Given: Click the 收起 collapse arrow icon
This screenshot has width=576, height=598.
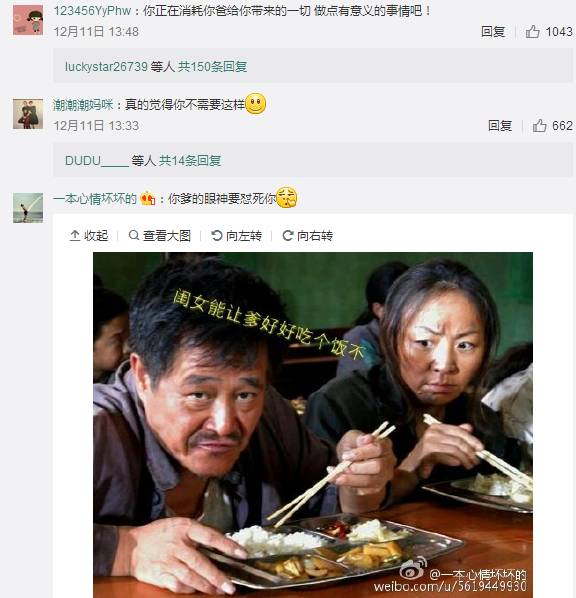Looking at the screenshot, I should (x=75, y=236).
